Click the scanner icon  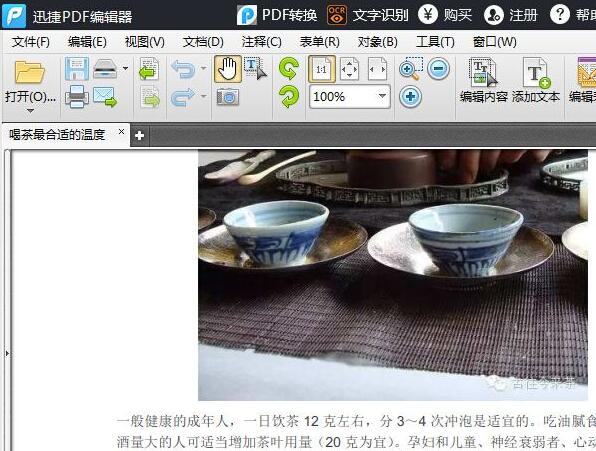[x=105, y=69]
